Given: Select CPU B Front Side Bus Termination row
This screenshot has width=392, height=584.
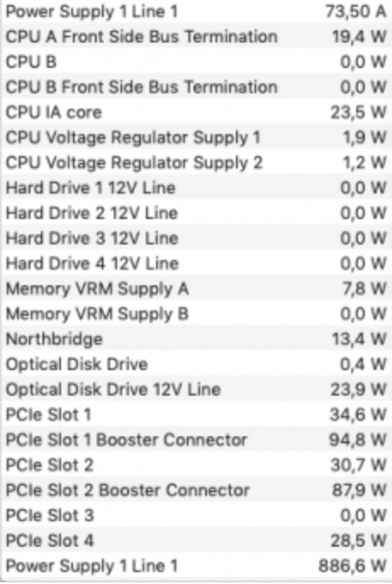Looking at the screenshot, I should point(196,87).
